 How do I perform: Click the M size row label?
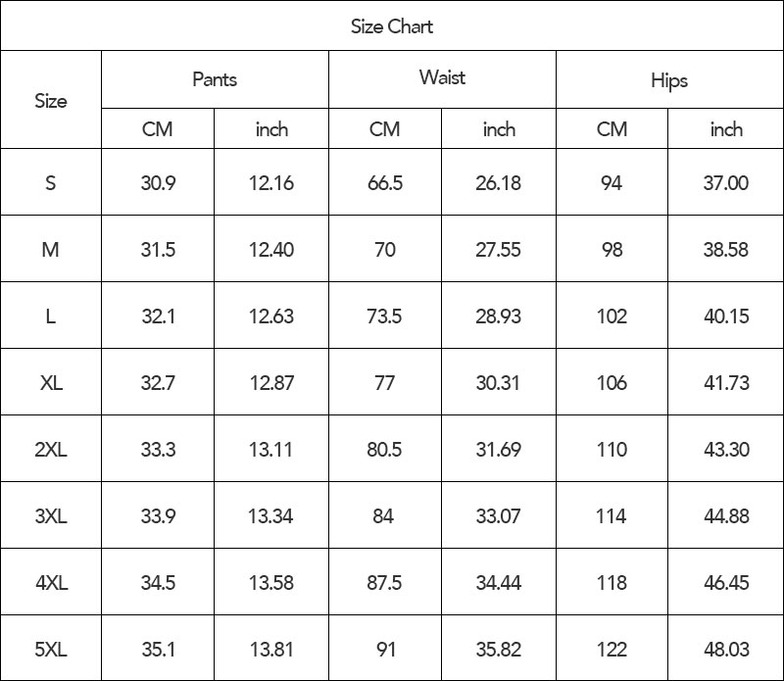pyautogui.click(x=51, y=249)
